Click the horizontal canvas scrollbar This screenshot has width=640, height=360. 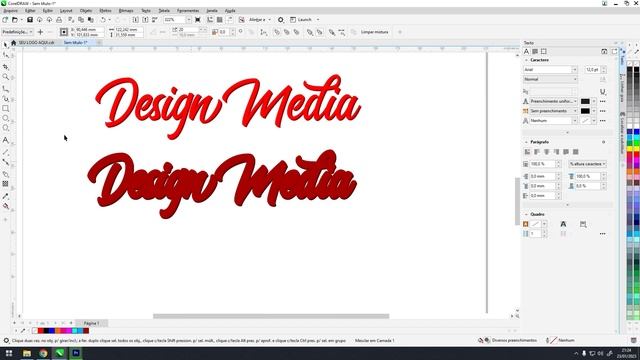pos(271,316)
